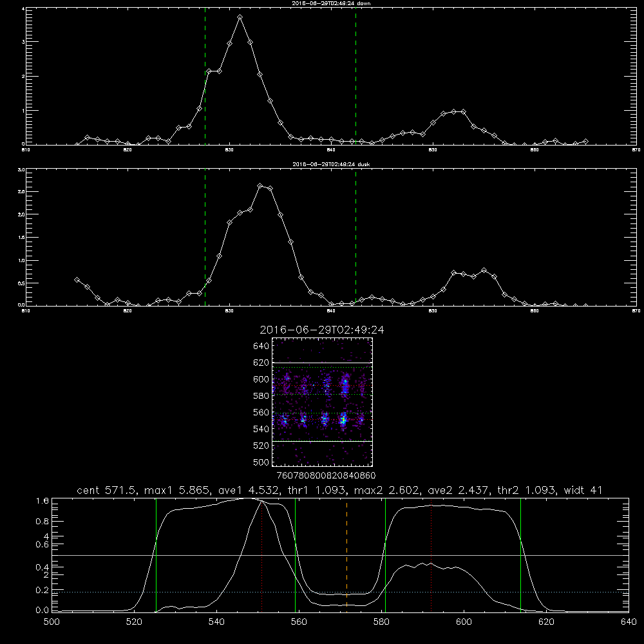
Task: Click the "640" y-axis label of color image
Action: coord(261,346)
